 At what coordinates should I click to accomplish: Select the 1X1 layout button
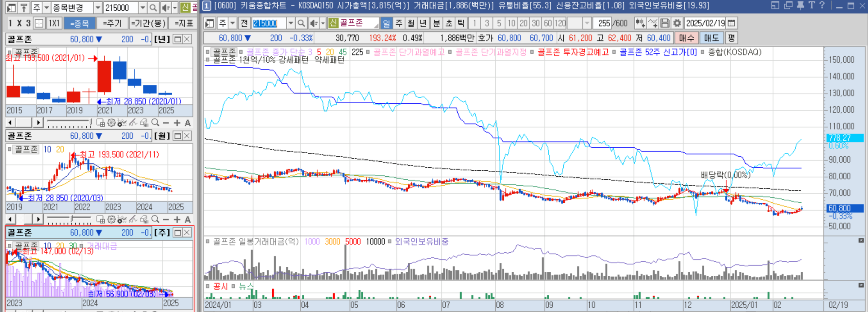point(54,23)
